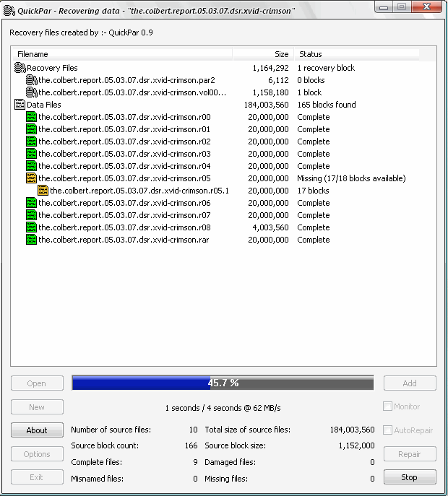The width and height of the screenshot is (448, 496).
Task: Select the xvid-crimson.r06 filename
Action: [124, 203]
